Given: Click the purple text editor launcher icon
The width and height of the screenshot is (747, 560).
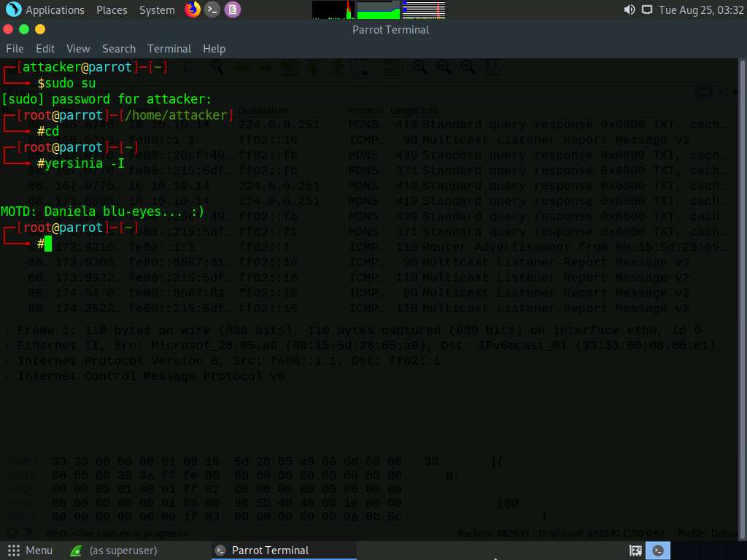Looking at the screenshot, I should pos(233,9).
